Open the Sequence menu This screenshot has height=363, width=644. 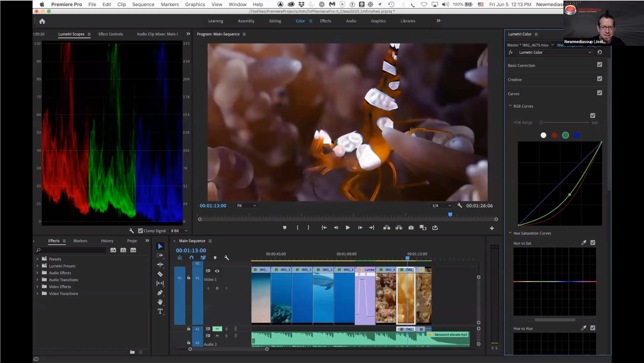point(143,4)
